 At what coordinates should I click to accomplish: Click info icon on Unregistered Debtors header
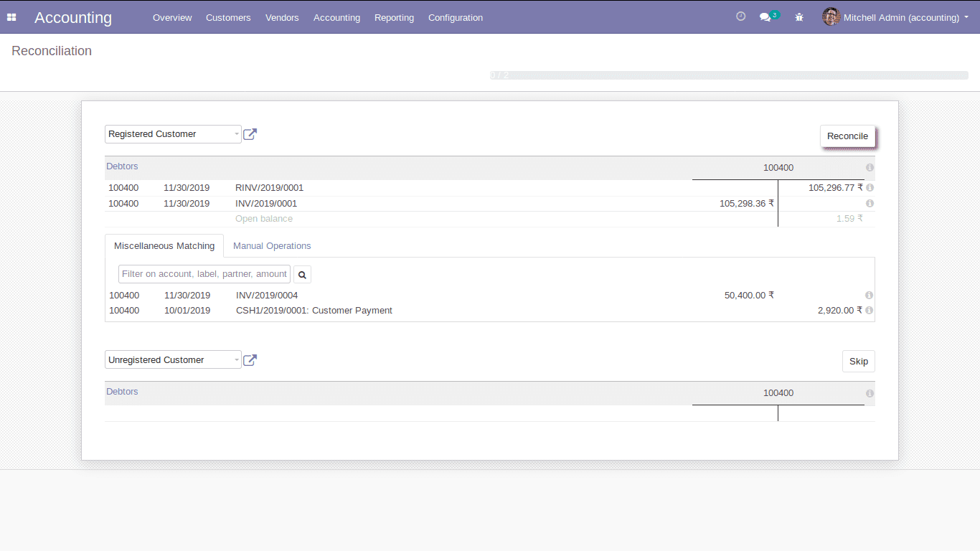(x=870, y=394)
